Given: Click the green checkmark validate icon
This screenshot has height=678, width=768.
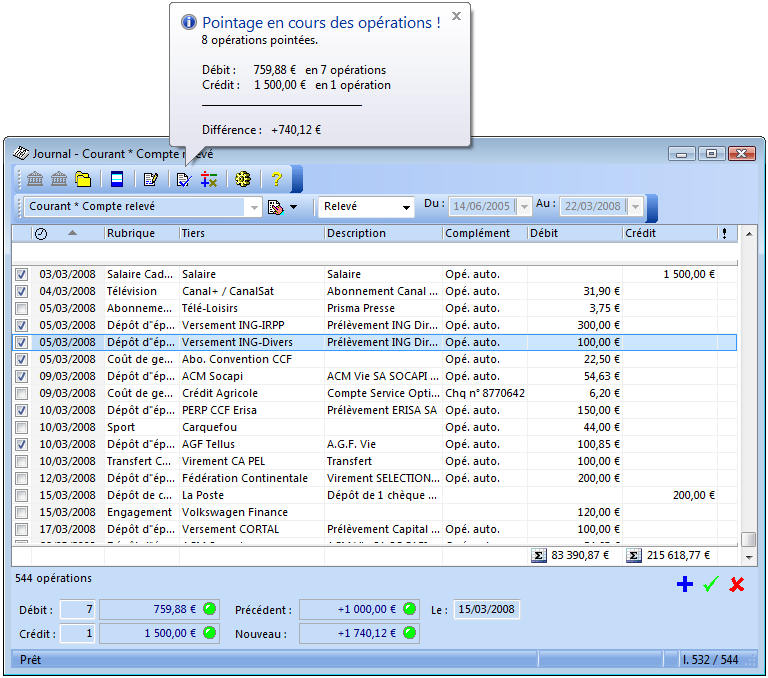Looking at the screenshot, I should click(x=711, y=584).
